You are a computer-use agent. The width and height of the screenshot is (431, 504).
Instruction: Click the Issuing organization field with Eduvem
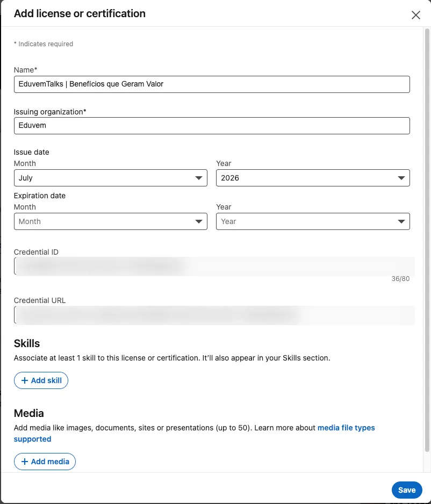click(212, 126)
